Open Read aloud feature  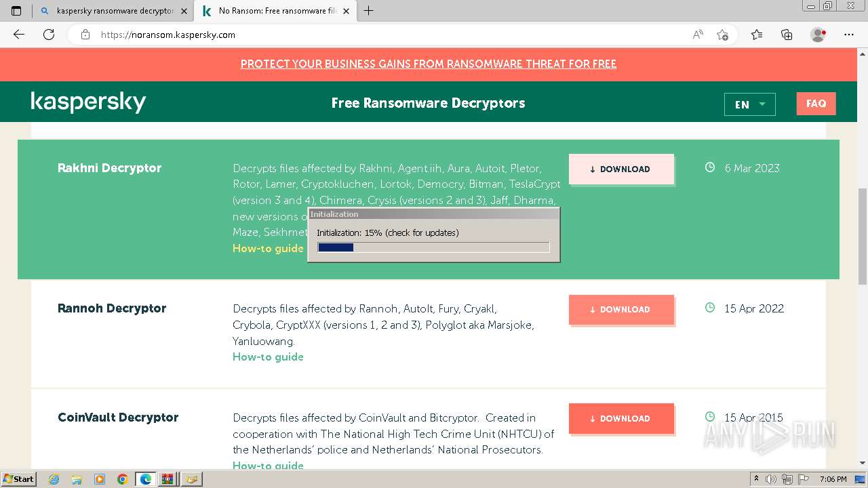698,35
